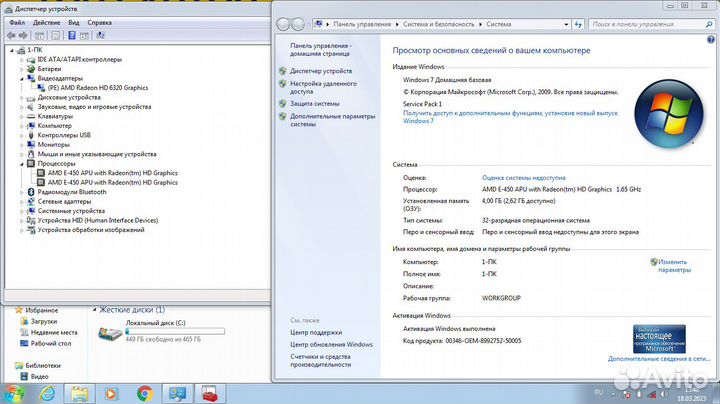Open Центр обновления Windows link
The image size is (720, 404).
pyautogui.click(x=331, y=344)
